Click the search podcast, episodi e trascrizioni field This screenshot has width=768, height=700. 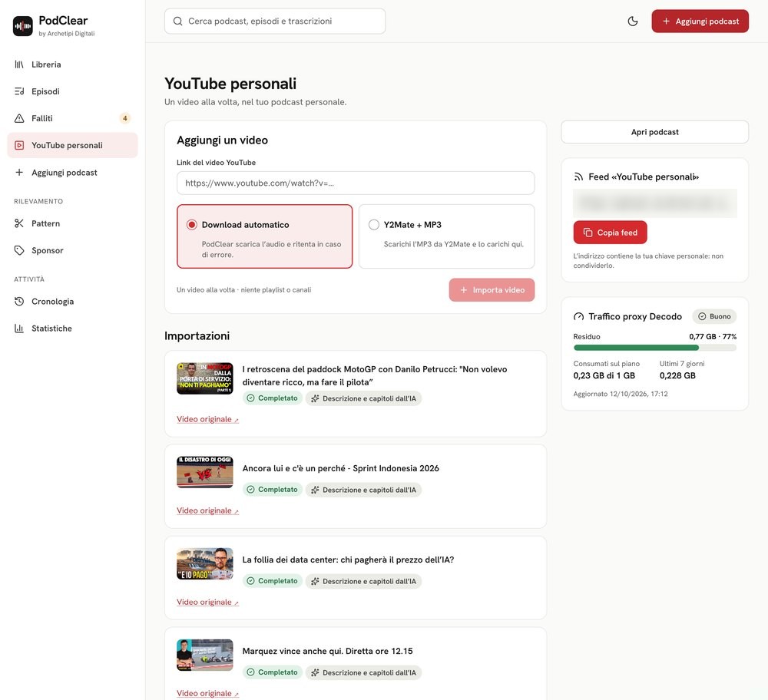click(x=275, y=21)
